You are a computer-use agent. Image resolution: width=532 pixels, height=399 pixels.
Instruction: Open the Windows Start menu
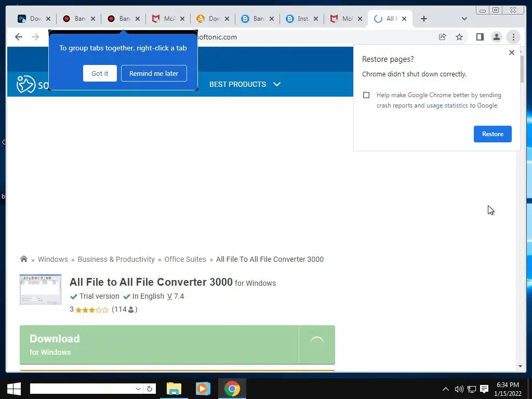point(14,389)
